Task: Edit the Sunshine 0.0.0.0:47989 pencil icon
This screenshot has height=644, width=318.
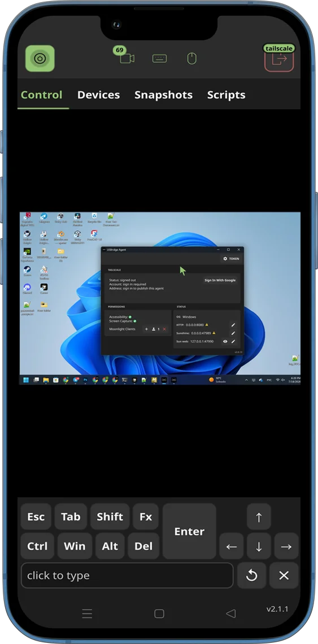Action: click(233, 333)
